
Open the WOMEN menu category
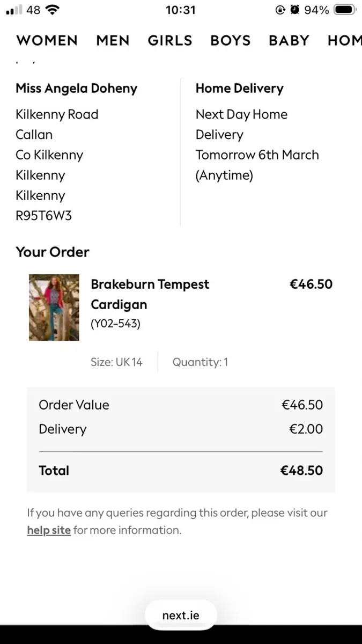click(x=47, y=40)
